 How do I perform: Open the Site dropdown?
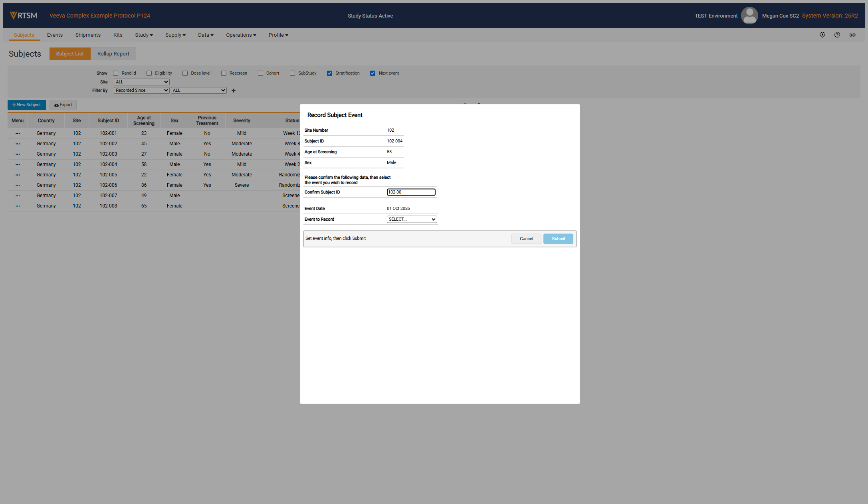click(142, 82)
